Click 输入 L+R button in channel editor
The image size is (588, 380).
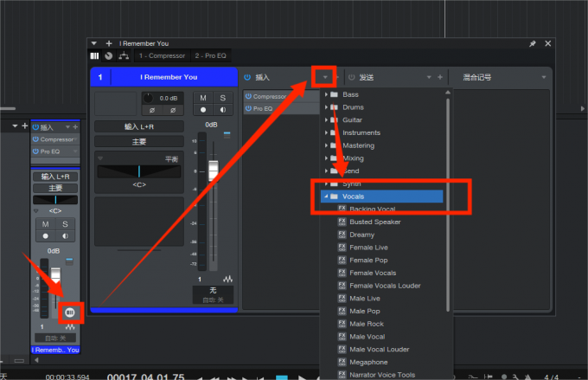[x=139, y=126]
